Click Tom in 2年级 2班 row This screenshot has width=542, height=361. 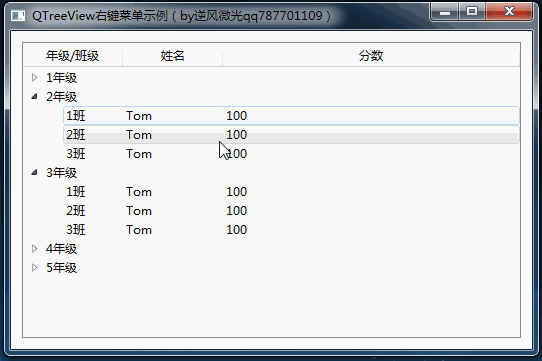[x=139, y=135]
